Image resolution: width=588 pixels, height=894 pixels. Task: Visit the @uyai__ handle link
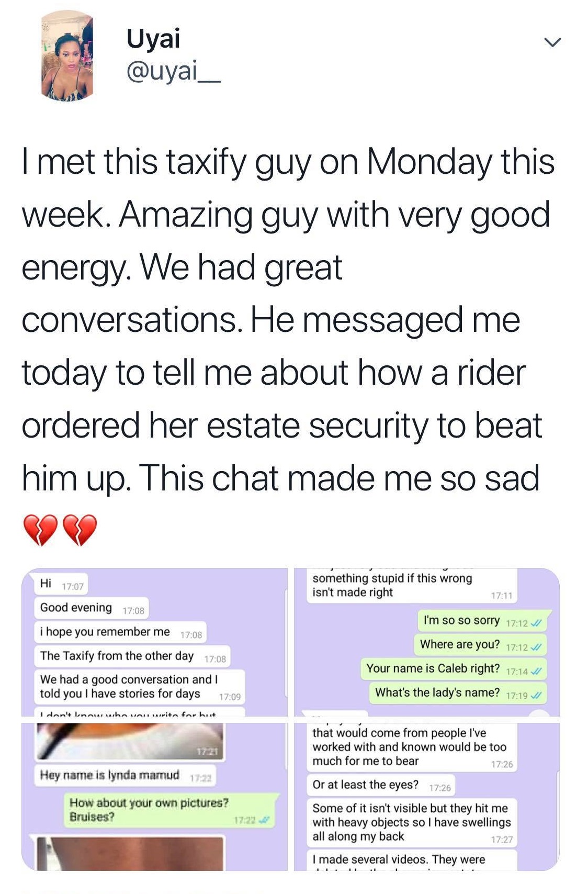pyautogui.click(x=173, y=71)
